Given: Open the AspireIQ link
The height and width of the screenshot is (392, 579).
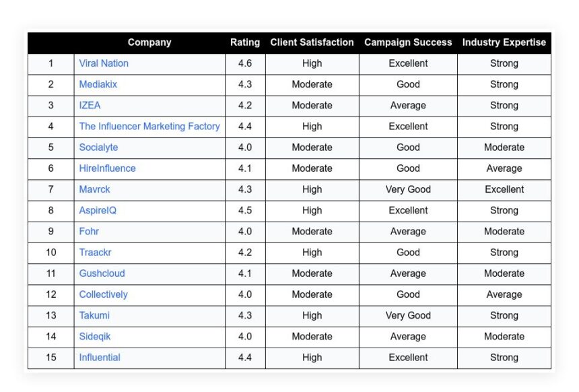Looking at the screenshot, I should point(98,211).
